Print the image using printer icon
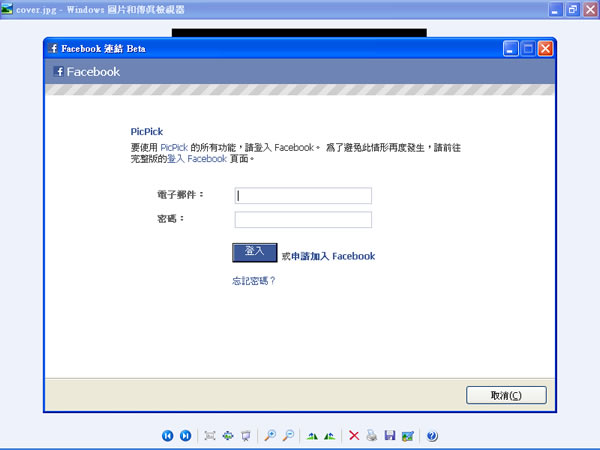Image resolution: width=600 pixels, height=450 pixels. tap(372, 435)
